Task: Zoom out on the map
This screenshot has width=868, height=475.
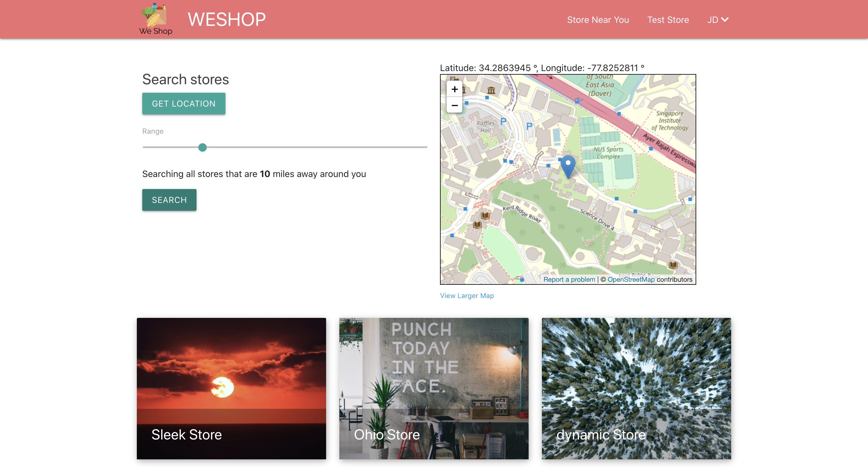Action: [x=454, y=105]
